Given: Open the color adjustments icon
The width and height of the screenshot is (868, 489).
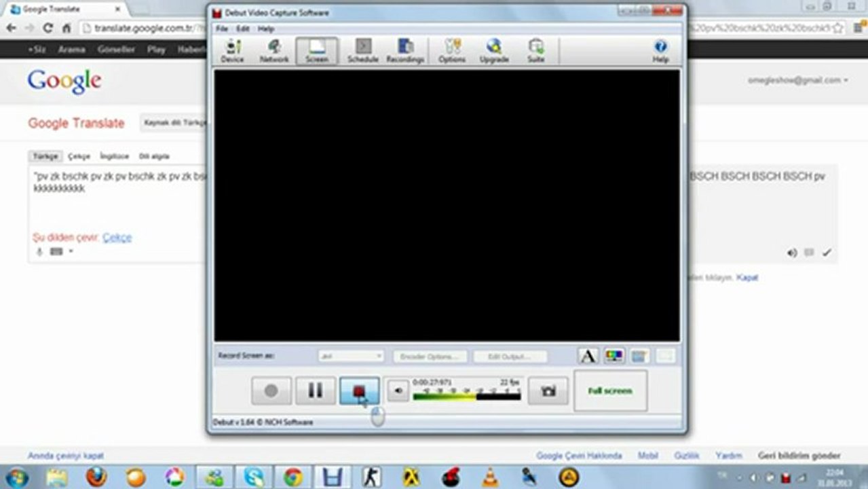Looking at the screenshot, I should point(614,356).
